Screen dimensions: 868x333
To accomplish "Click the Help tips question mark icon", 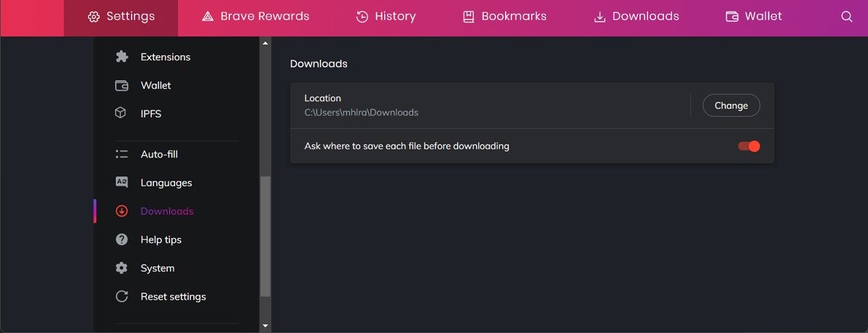I will [122, 240].
